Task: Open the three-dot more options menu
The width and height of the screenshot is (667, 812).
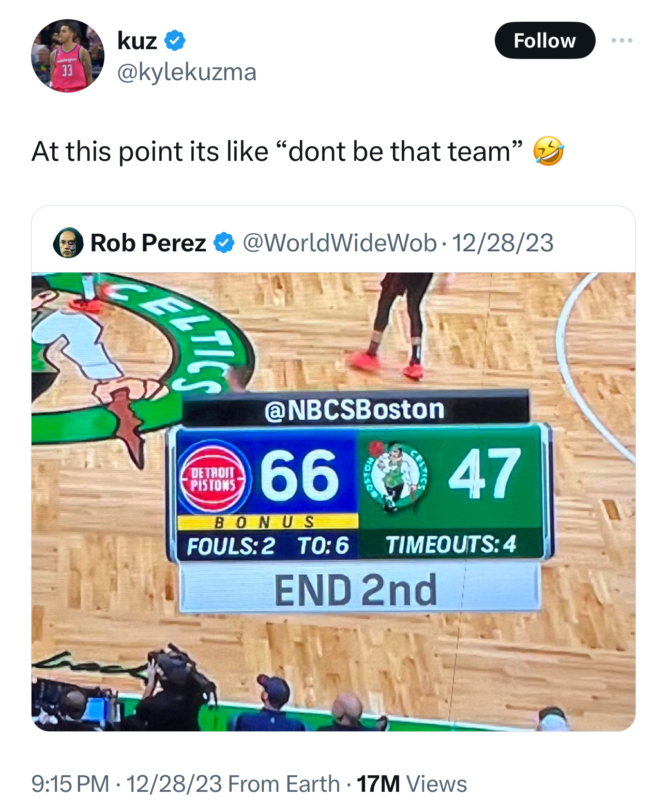Action: tap(621, 40)
